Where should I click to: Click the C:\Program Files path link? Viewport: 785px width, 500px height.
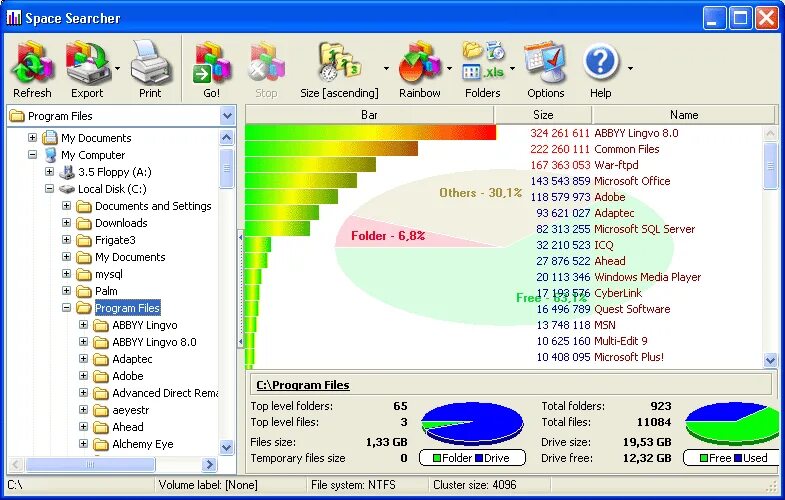[x=303, y=385]
